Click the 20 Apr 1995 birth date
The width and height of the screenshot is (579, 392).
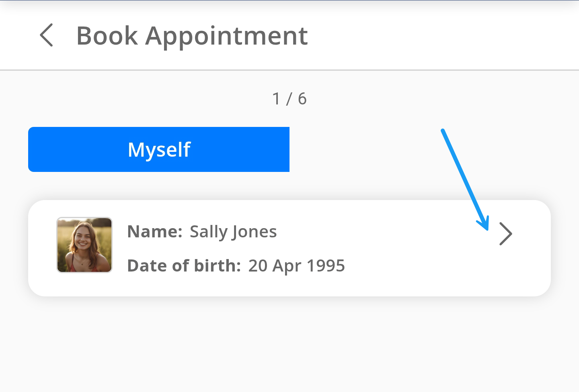click(x=296, y=266)
